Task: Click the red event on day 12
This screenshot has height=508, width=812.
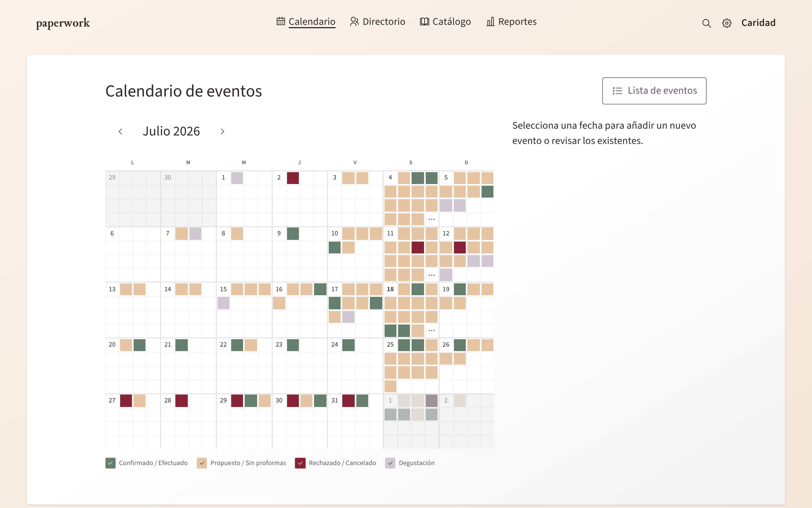Action: click(460, 248)
